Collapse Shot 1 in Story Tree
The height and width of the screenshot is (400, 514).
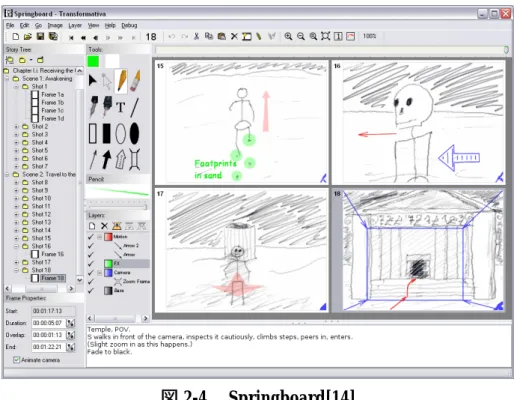[x=16, y=87]
